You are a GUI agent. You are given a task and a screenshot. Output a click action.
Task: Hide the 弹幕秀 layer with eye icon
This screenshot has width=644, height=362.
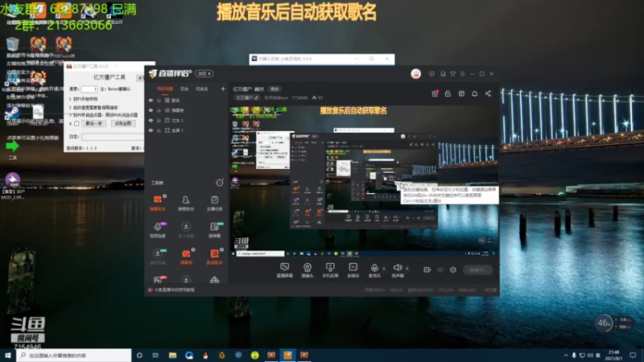coord(151,110)
